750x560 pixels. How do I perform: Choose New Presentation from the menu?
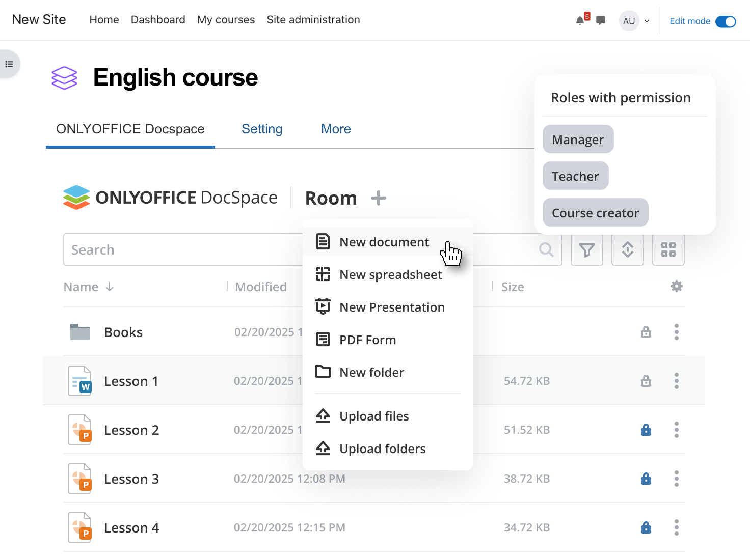pos(388,307)
